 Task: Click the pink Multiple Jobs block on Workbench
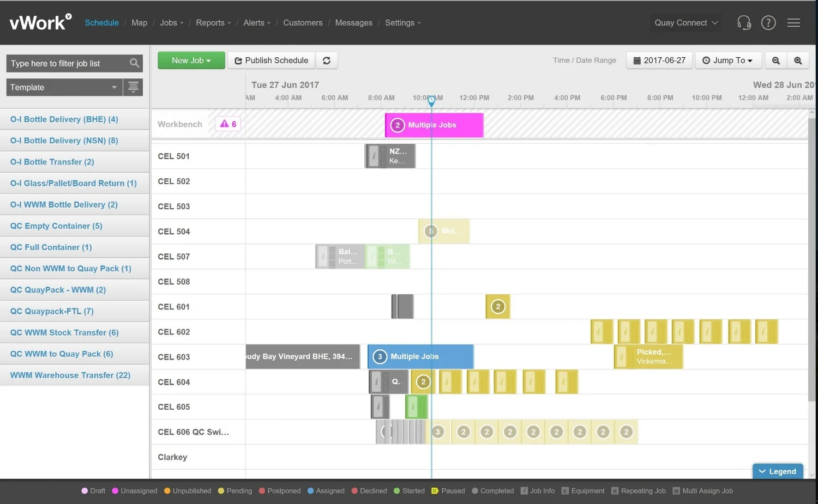tap(434, 125)
